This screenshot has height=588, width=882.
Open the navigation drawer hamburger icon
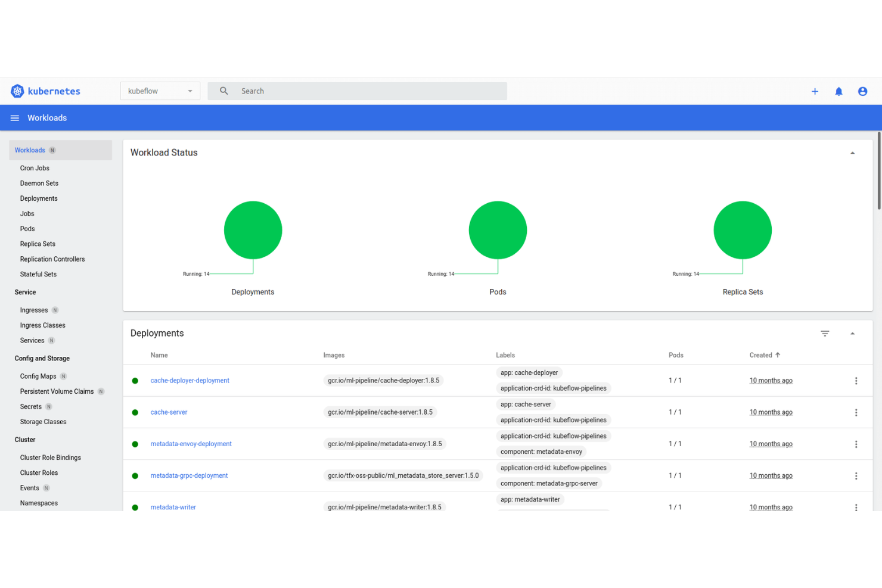click(x=14, y=117)
